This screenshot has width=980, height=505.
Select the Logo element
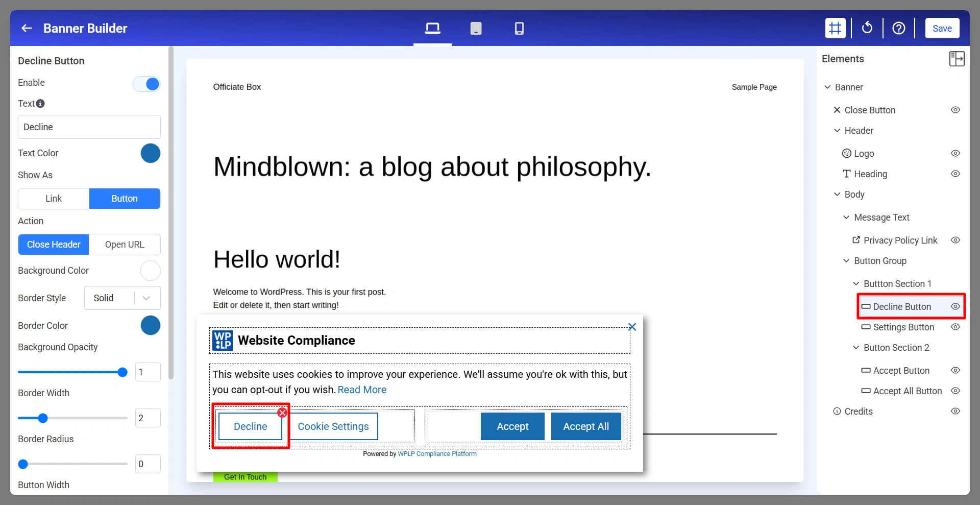[x=864, y=154]
